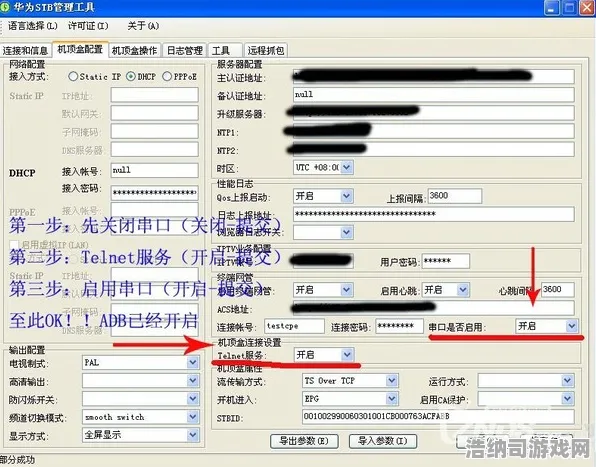This screenshot has height=467, width=596.
Task: Open the 启用心跳 dropdown
Action: [x=463, y=290]
